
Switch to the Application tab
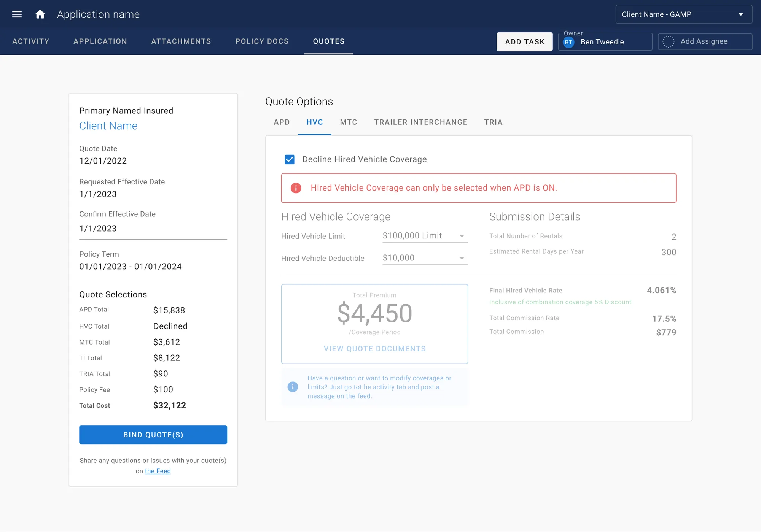tap(100, 41)
